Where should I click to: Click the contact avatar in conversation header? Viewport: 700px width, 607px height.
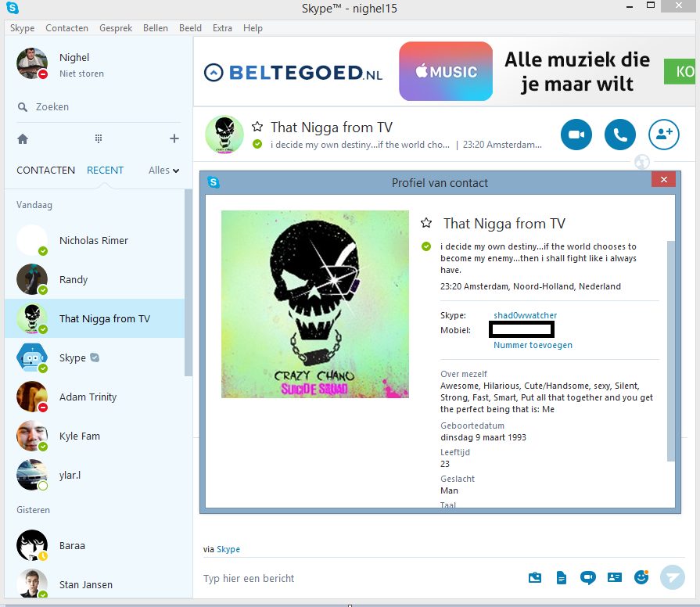click(224, 135)
